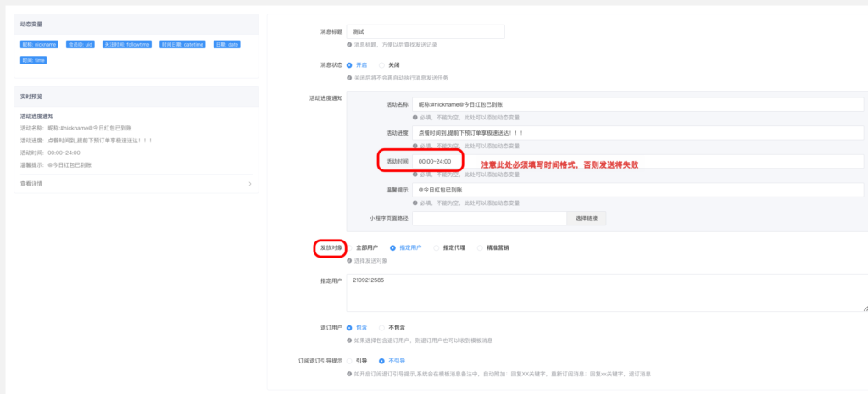
Task: Click the 选择链接 button
Action: tap(587, 219)
